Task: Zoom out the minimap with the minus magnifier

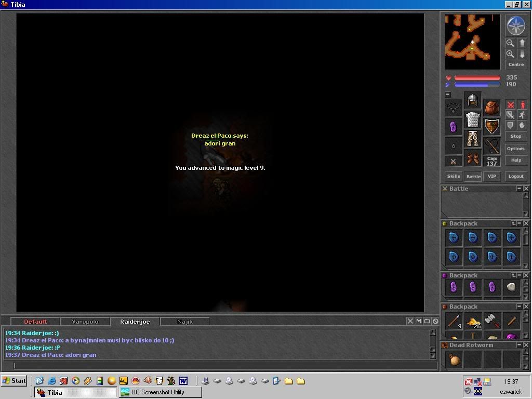Action: point(510,43)
